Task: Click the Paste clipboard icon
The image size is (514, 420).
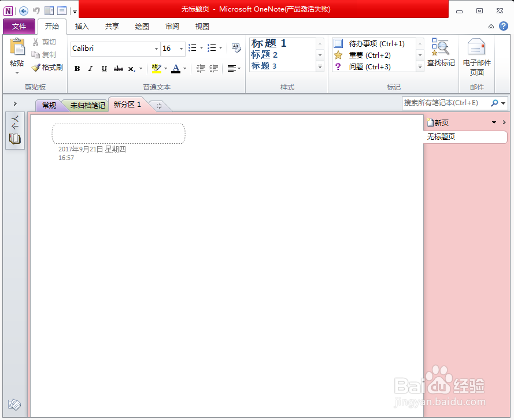Action: 17,47
